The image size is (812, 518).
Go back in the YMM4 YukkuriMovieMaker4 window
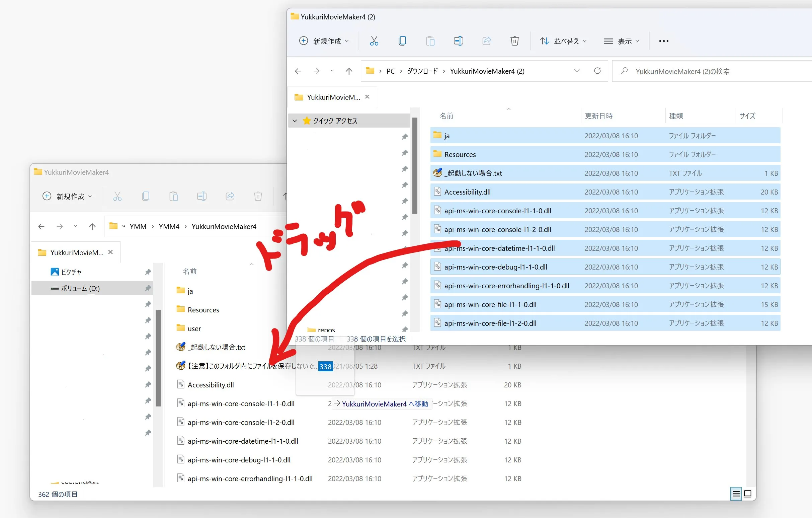pos(42,227)
